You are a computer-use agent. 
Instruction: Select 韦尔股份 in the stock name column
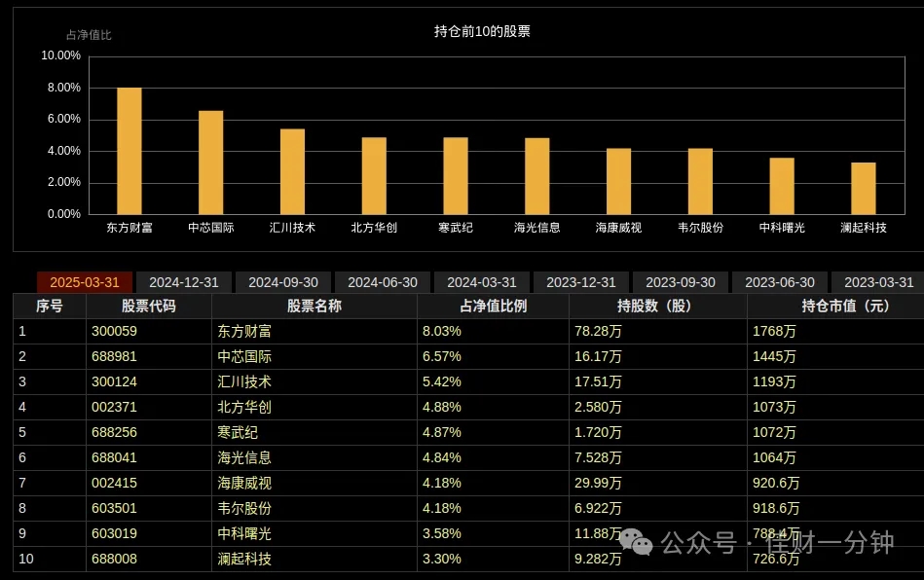[x=244, y=508]
